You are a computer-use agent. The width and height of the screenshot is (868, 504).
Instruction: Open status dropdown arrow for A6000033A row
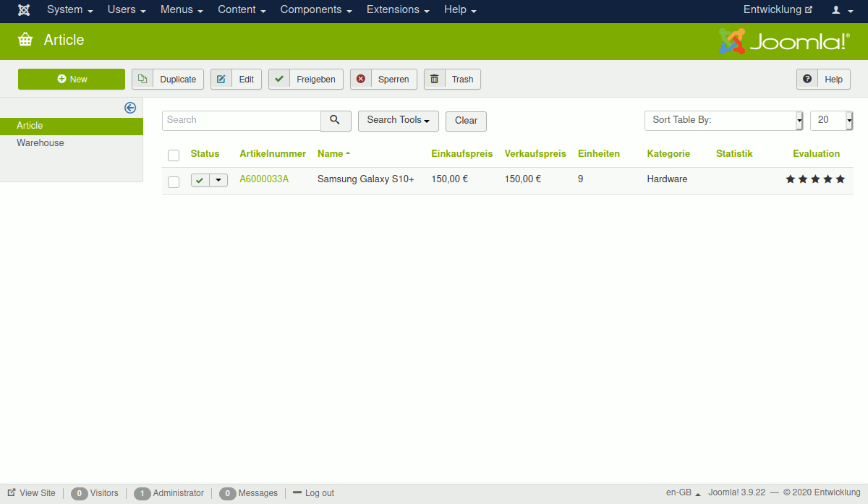[x=218, y=180]
